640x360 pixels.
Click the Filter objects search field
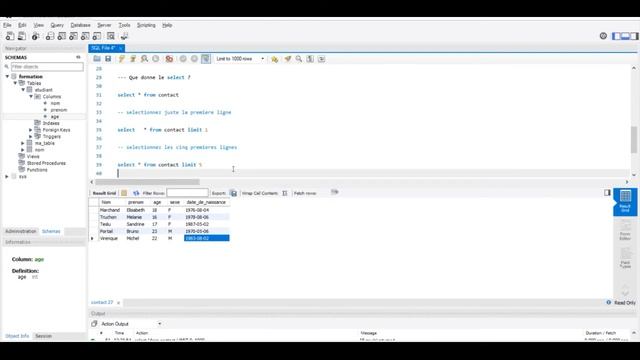[x=47, y=67]
